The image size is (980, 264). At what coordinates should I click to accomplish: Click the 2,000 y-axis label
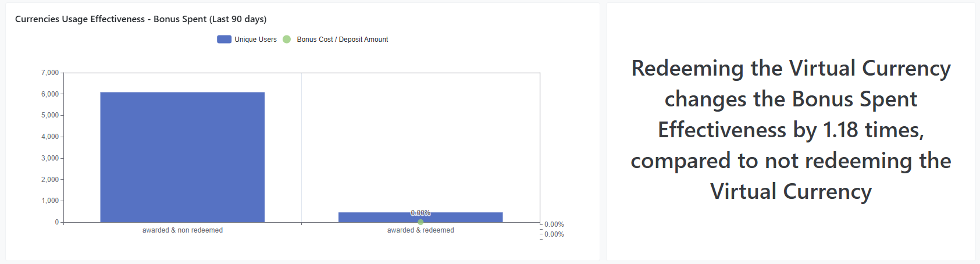50,180
